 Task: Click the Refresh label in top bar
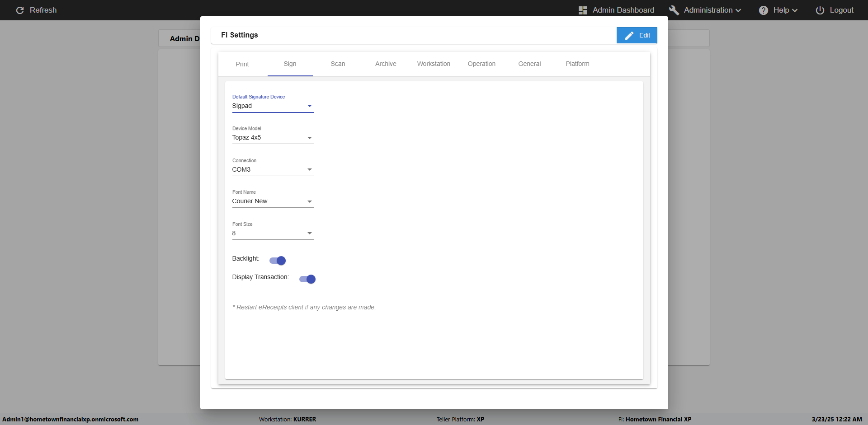[43, 10]
